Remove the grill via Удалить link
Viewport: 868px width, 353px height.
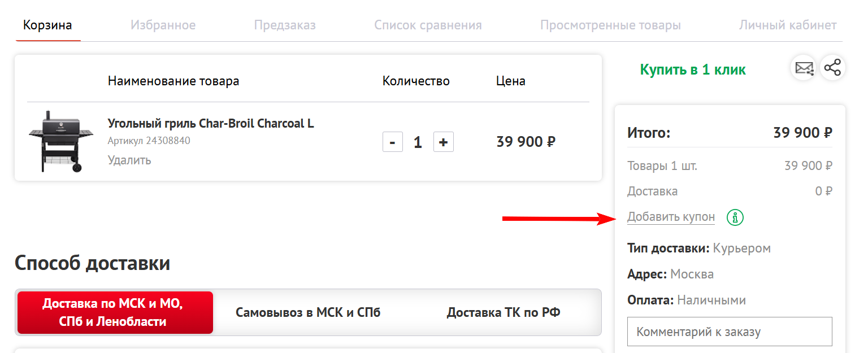click(129, 160)
